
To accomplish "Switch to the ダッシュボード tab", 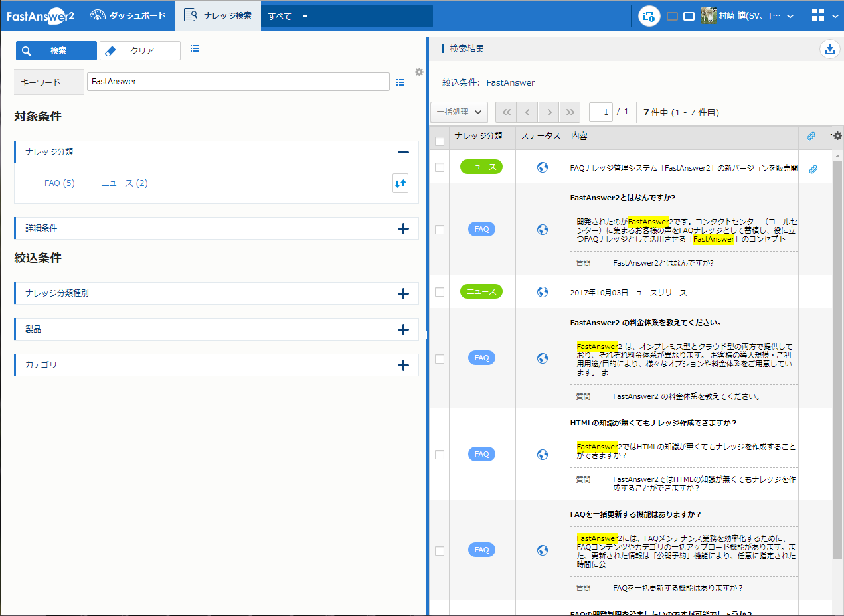I will click(127, 15).
